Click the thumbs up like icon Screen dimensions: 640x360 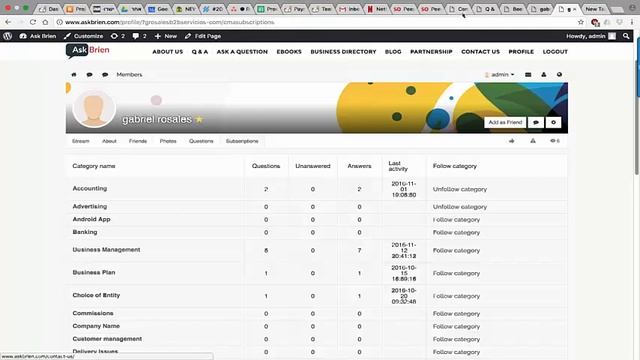pos(512,141)
